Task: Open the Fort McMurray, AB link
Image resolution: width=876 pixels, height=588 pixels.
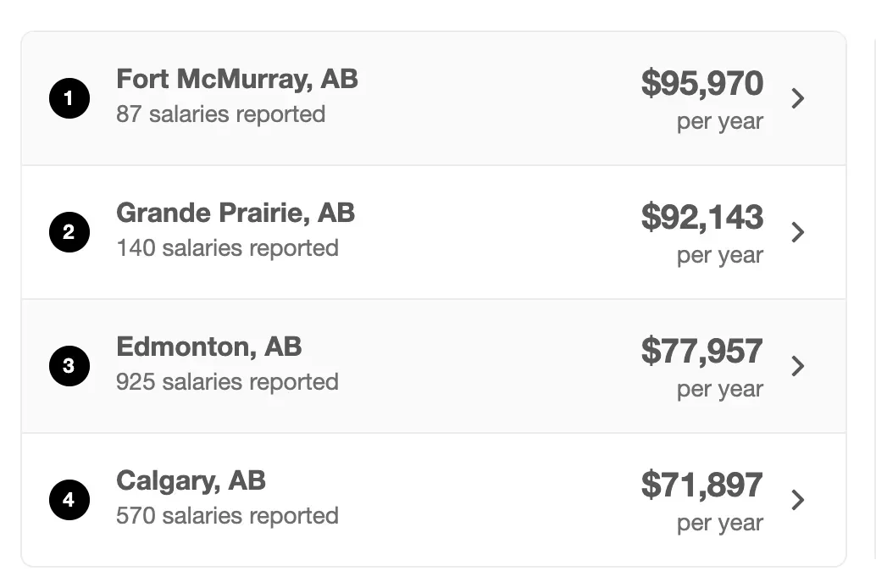Action: [x=237, y=80]
